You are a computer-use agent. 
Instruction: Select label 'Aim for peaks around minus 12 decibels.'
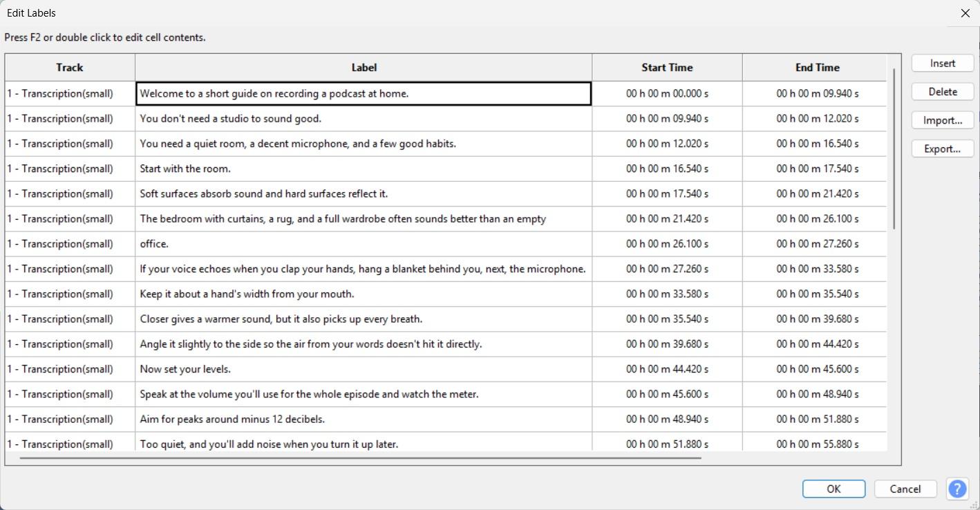coord(364,419)
